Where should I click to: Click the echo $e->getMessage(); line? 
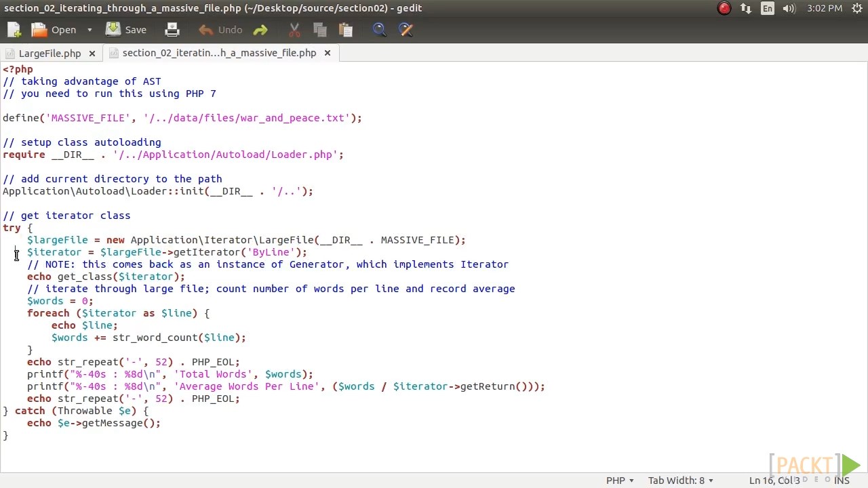click(94, 423)
